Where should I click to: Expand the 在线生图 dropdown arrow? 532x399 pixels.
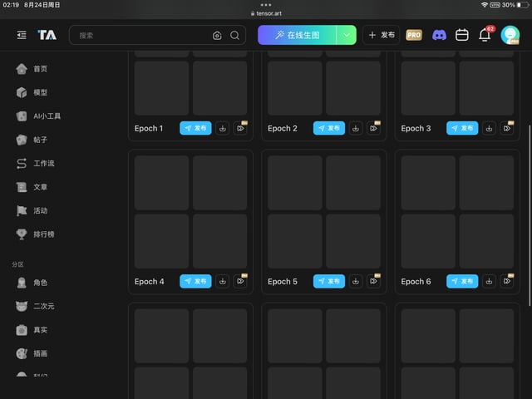[347, 35]
